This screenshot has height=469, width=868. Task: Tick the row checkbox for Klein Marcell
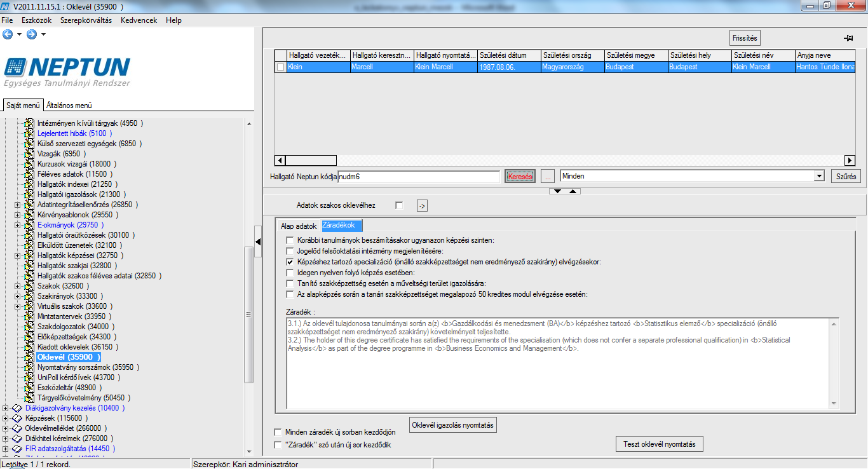(x=280, y=67)
